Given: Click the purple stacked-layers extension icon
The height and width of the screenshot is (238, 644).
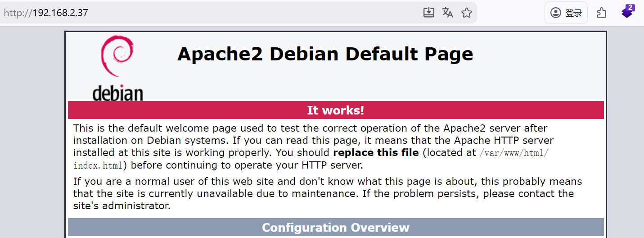Looking at the screenshot, I should (627, 12).
